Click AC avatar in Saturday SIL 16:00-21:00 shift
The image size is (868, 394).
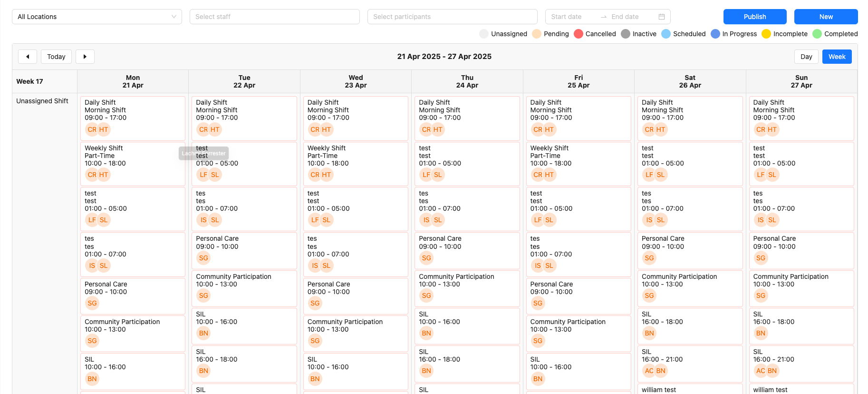click(x=649, y=371)
